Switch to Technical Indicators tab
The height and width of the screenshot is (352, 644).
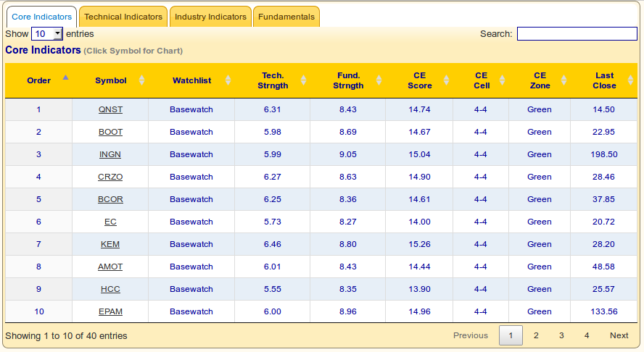pyautogui.click(x=123, y=17)
